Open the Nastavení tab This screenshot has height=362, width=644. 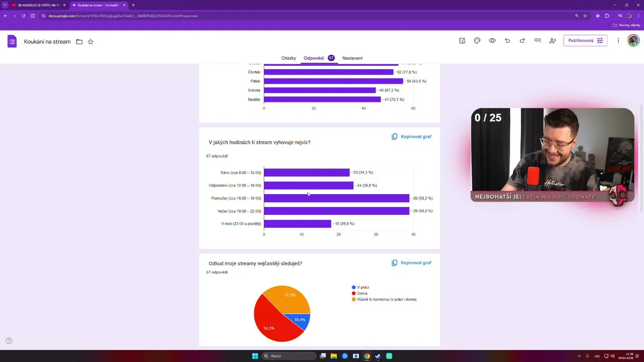coord(352,58)
